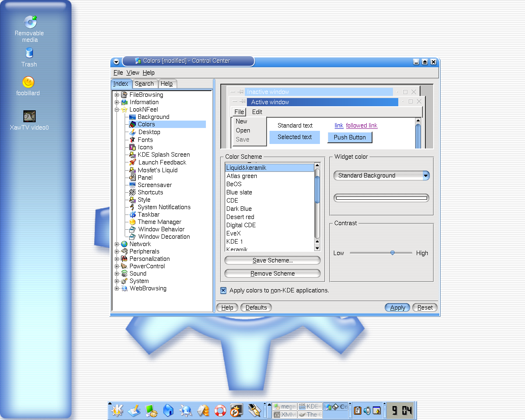
Task: Click the Help button at bottom left
Action: tap(227, 308)
